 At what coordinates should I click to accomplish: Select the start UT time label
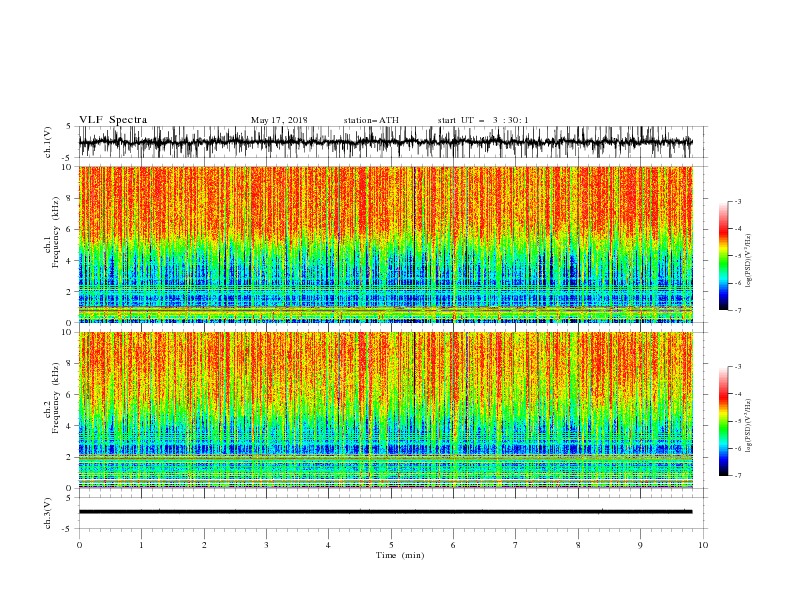[483, 120]
